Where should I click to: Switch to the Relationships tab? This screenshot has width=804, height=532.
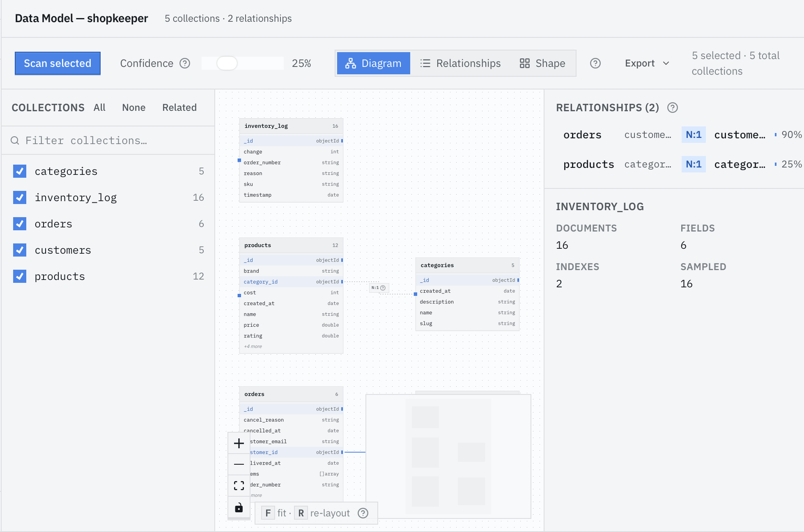460,63
